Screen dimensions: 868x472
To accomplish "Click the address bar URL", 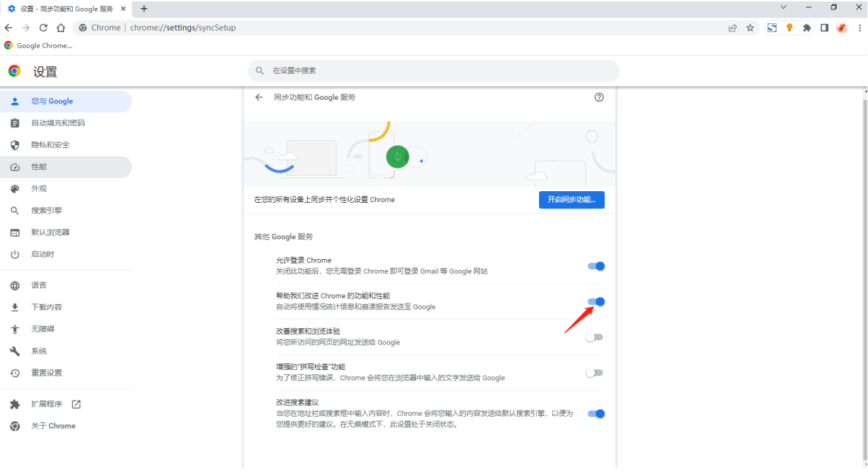I will 183,28.
